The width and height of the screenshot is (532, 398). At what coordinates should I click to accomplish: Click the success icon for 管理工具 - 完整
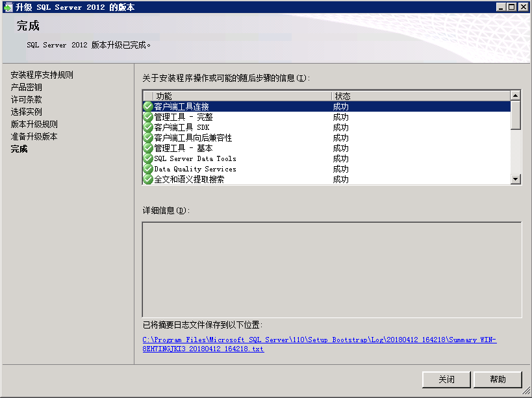pos(148,117)
